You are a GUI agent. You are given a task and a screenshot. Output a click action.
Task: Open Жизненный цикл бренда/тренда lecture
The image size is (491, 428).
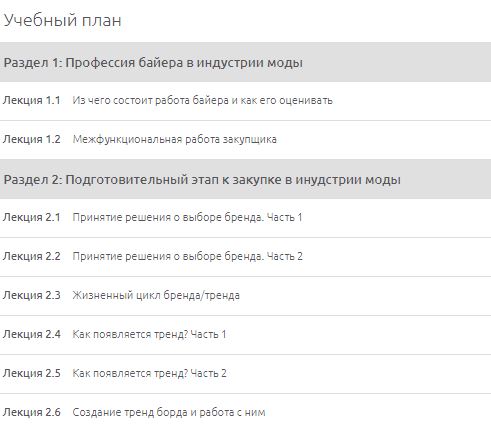(x=156, y=295)
